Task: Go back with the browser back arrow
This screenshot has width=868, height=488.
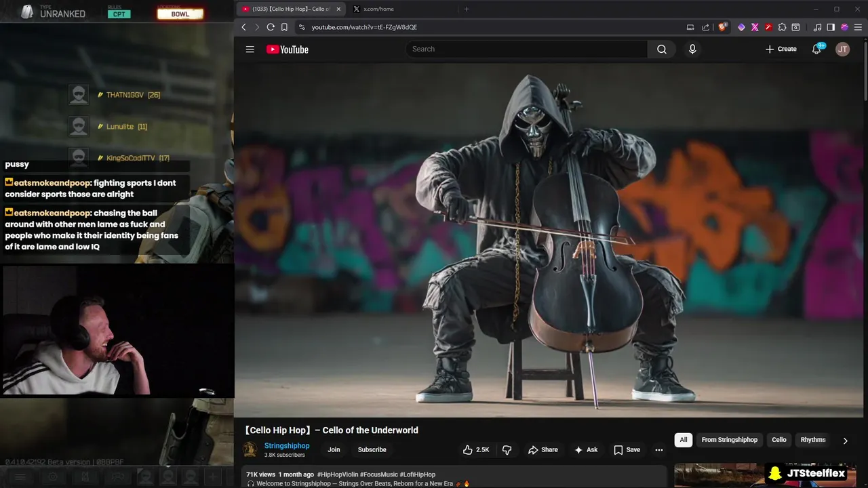Action: tap(244, 27)
